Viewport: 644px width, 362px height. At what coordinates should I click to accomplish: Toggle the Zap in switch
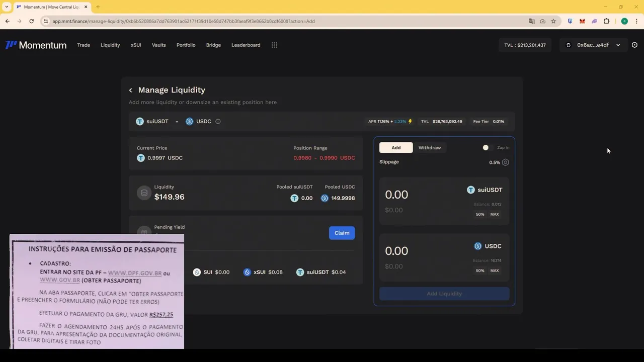(x=488, y=147)
